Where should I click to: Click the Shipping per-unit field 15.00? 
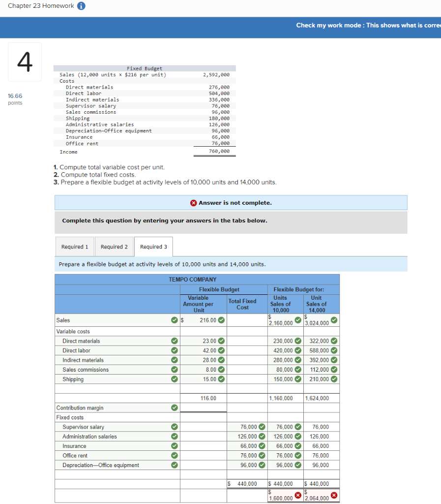(204, 379)
